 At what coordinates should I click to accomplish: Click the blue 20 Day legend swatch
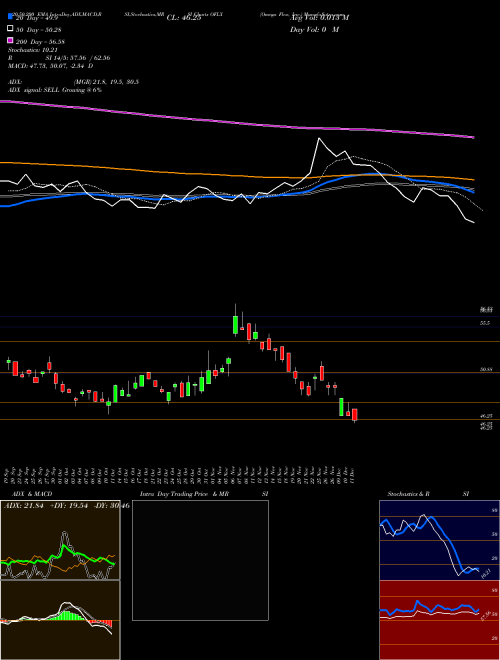(11, 17)
